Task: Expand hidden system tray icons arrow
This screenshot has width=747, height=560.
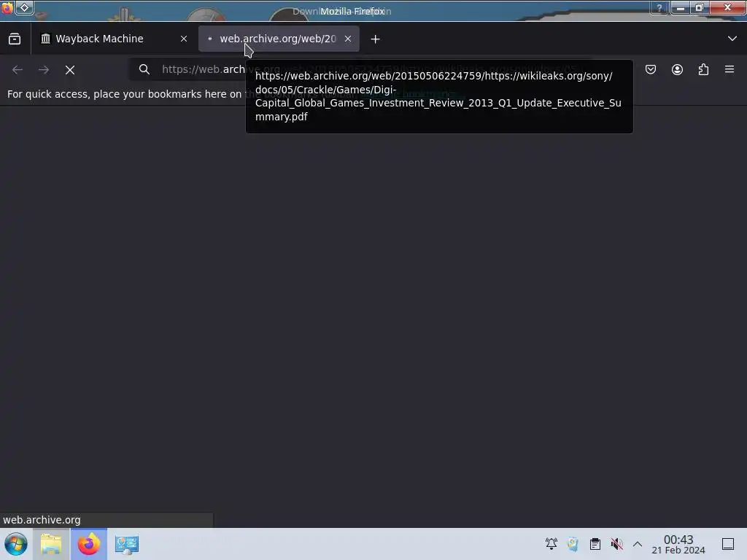Action: [638, 544]
